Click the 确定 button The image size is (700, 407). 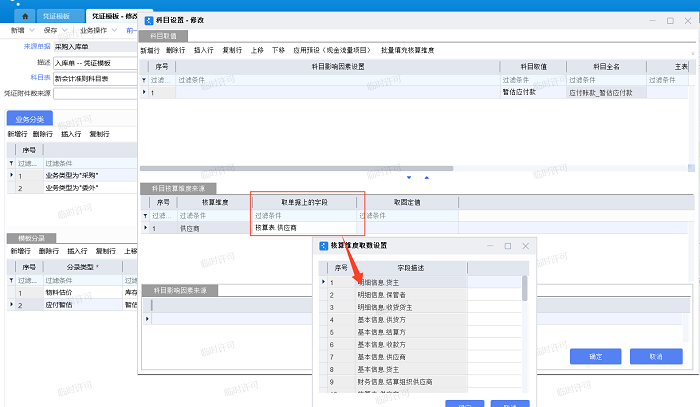click(x=597, y=355)
